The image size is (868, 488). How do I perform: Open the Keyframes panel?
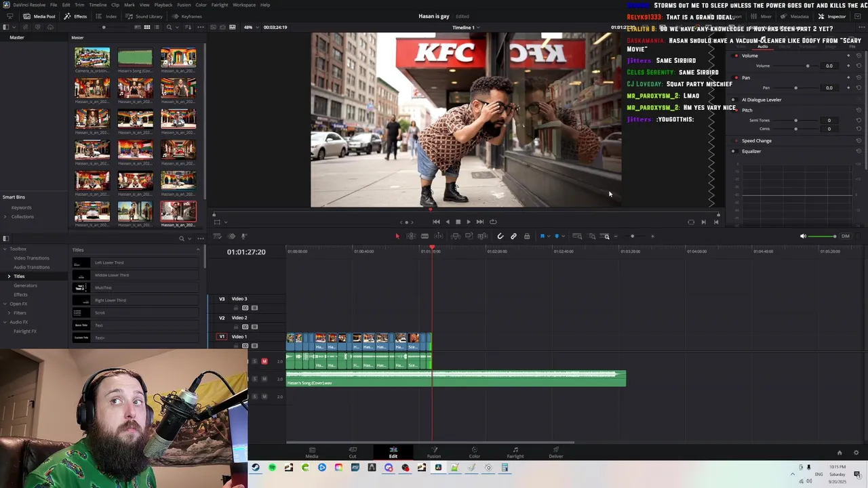(187, 16)
